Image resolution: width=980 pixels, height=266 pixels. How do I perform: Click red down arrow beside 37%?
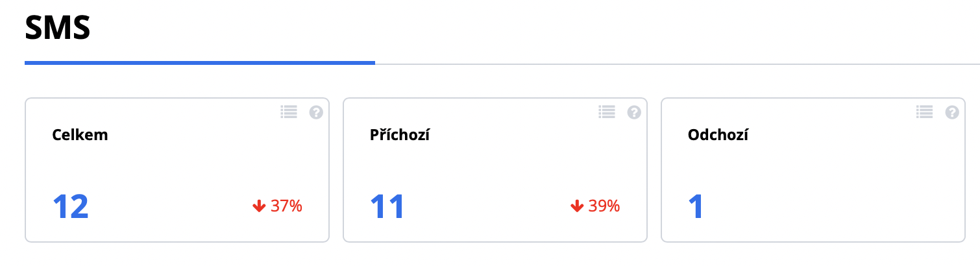pyautogui.click(x=259, y=207)
